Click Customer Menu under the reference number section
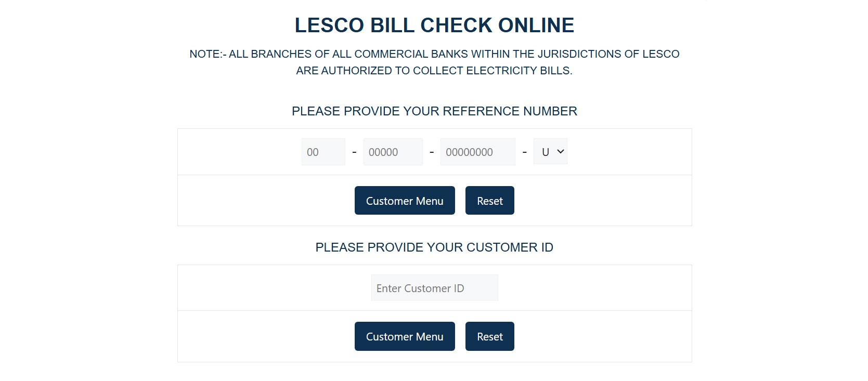 405,200
